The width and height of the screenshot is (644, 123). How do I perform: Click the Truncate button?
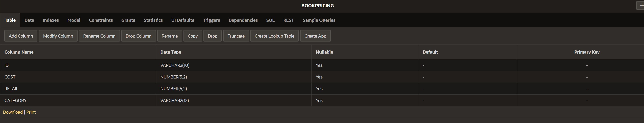(x=236, y=36)
